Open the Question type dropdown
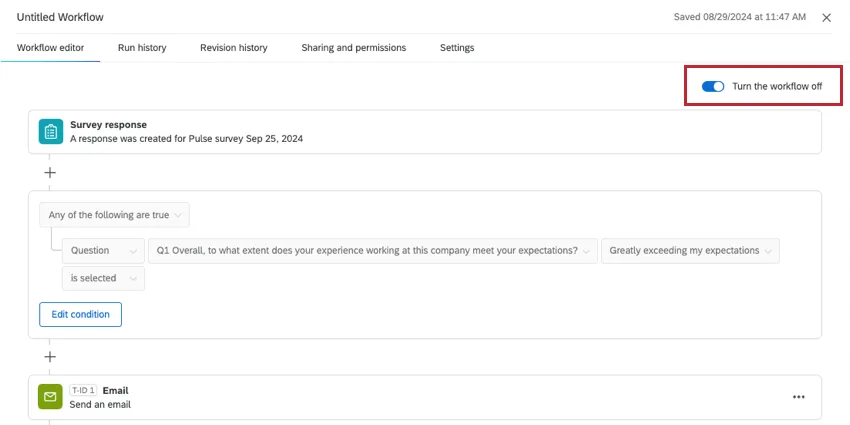This screenshot has height=425, width=850. pyautogui.click(x=103, y=250)
